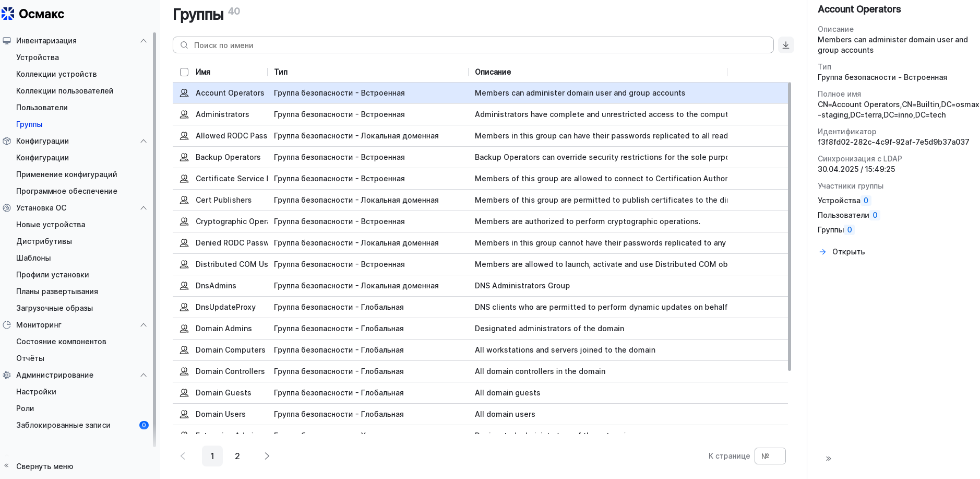Click the Открыть link in details panel
Viewport: 980px width, 479px height.
[848, 252]
